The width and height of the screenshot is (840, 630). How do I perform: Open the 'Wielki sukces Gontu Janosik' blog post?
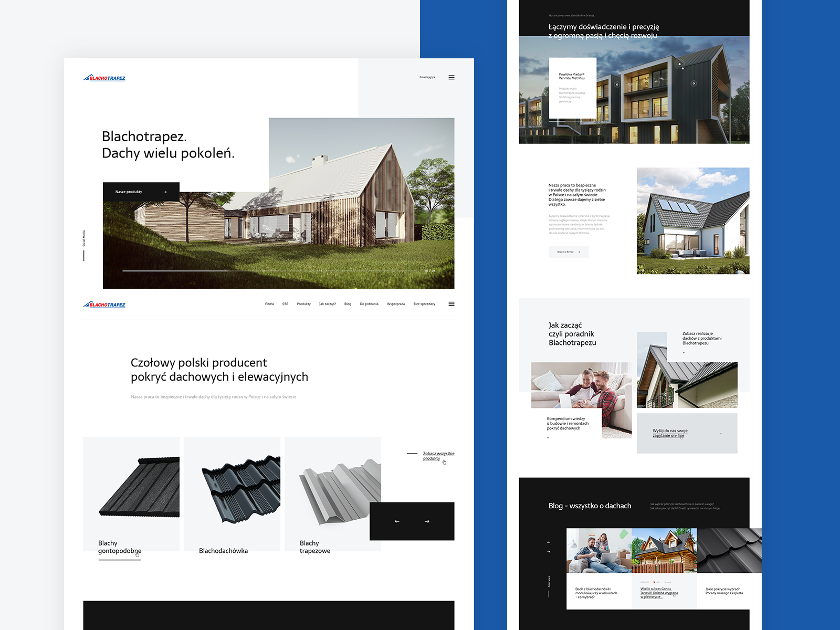(x=659, y=593)
